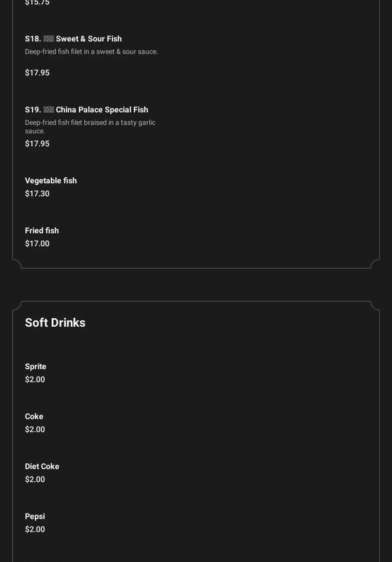Open the S19 China Palace Special Fish item
Screen dimensions: 392x562
click(86, 110)
